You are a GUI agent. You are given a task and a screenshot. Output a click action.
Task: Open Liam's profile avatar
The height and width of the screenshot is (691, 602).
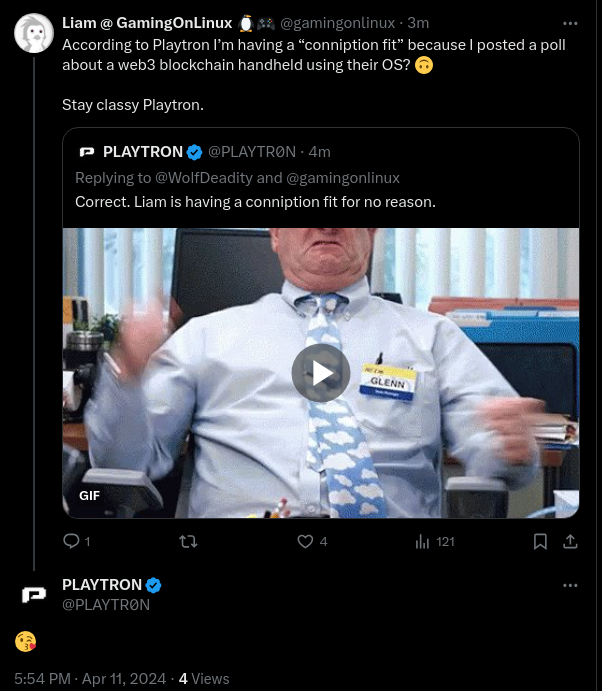click(x=34, y=34)
